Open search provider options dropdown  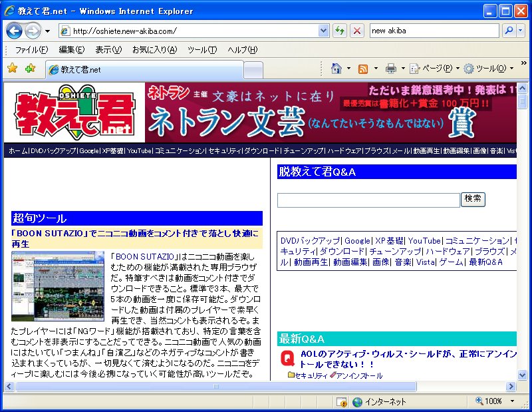[x=521, y=31]
